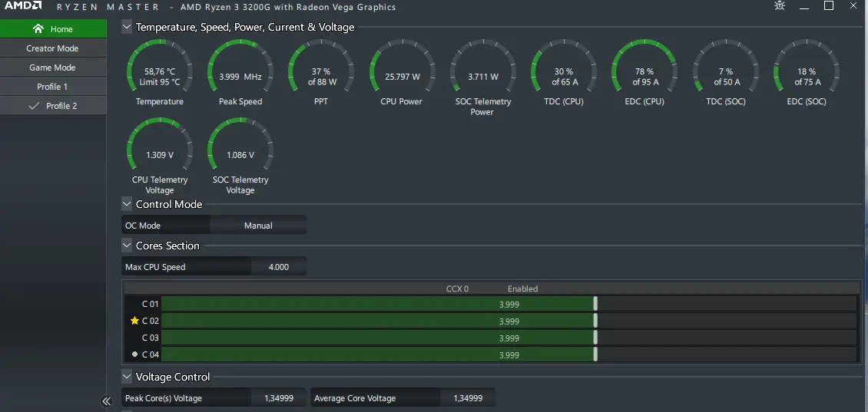The height and width of the screenshot is (412, 868).
Task: Click the dot marker next to C 04
Action: click(x=134, y=354)
